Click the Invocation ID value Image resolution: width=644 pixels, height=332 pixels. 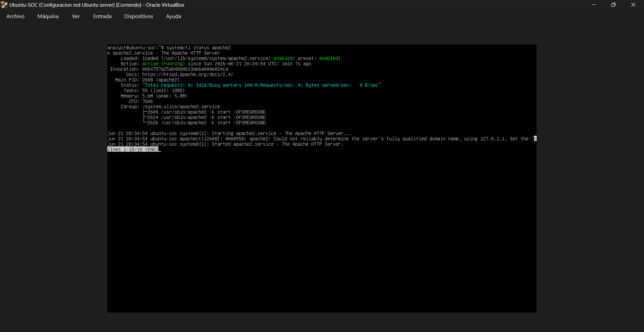[x=185, y=69]
